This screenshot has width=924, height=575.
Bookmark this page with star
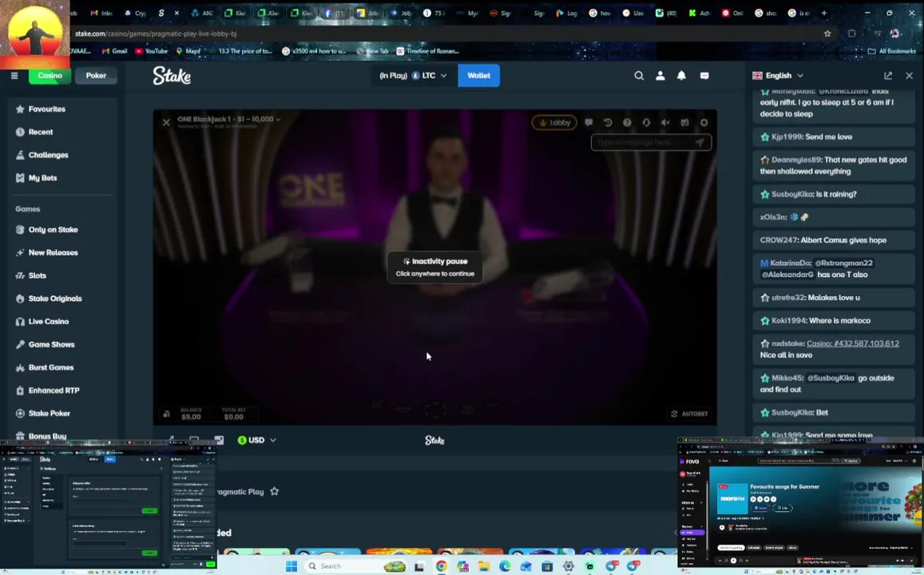tap(827, 34)
